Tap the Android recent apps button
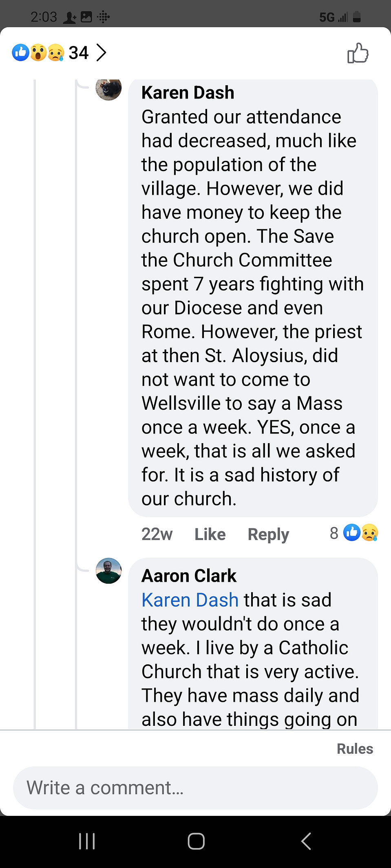The width and height of the screenshot is (391, 868). click(87, 841)
